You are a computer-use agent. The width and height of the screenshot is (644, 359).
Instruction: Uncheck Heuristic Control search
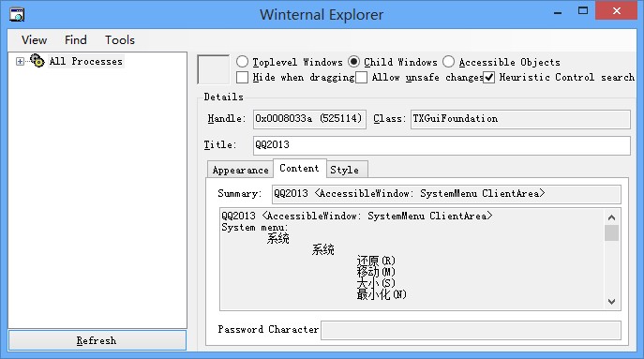coord(488,77)
